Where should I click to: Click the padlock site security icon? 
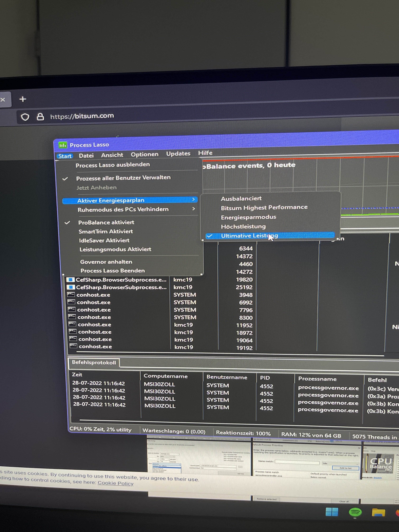[40, 117]
